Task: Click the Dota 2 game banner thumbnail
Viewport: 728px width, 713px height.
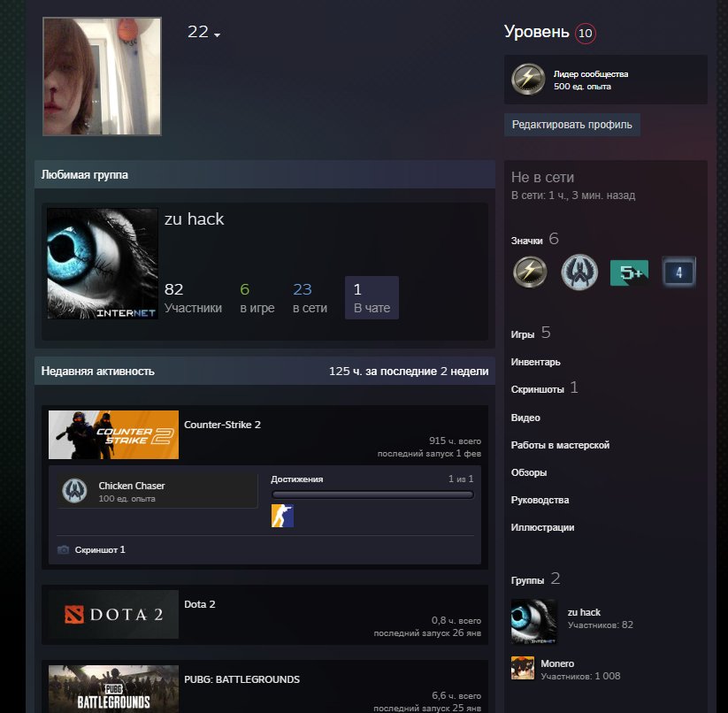Action: pos(113,615)
